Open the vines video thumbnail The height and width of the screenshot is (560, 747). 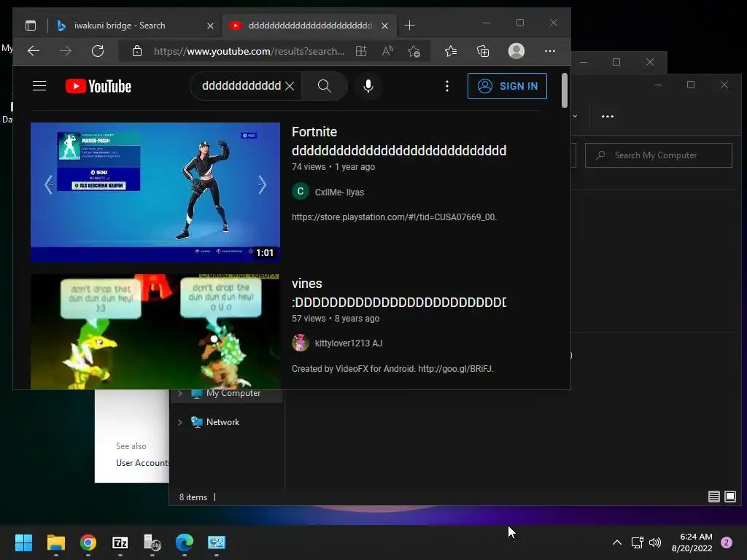155,332
